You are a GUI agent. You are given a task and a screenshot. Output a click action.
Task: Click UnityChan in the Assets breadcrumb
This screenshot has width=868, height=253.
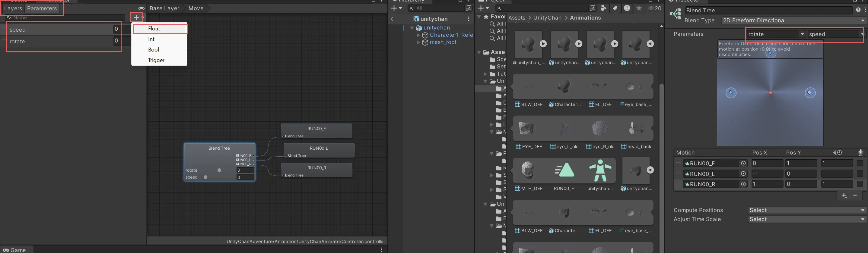(547, 18)
